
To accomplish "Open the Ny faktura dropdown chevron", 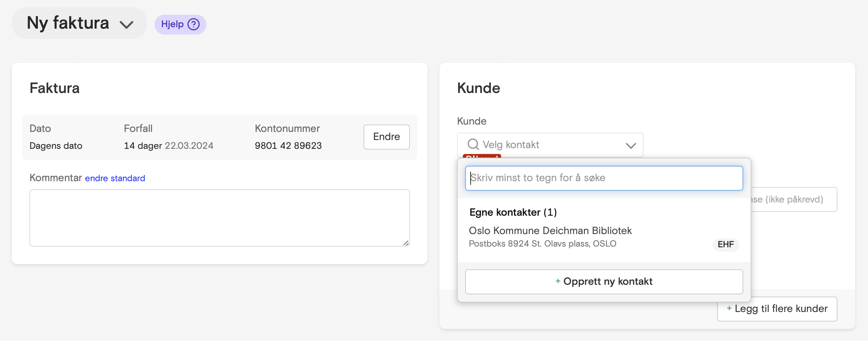I will 126,25.
